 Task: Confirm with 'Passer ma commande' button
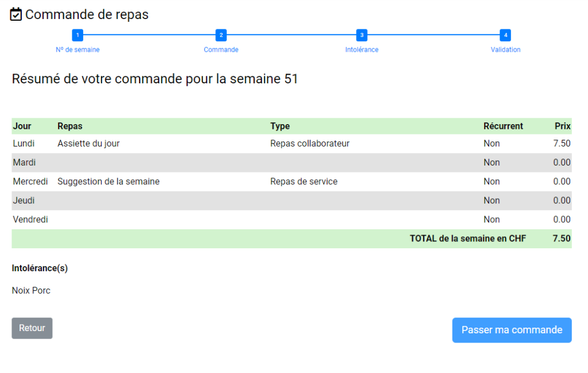(x=512, y=330)
